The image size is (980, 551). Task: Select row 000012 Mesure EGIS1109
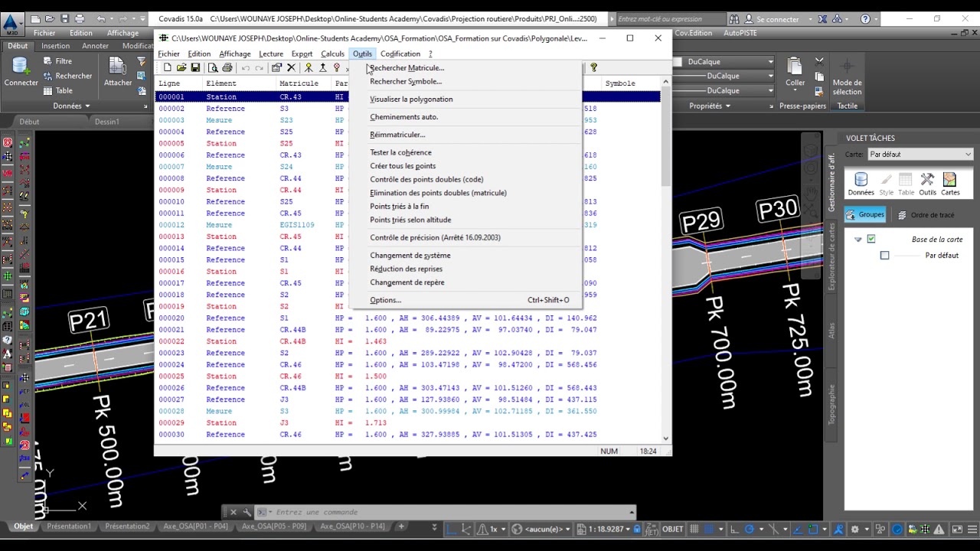pyautogui.click(x=407, y=225)
